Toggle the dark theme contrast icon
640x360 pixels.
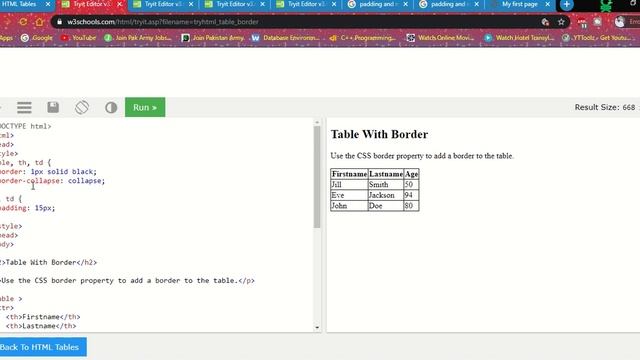111,108
